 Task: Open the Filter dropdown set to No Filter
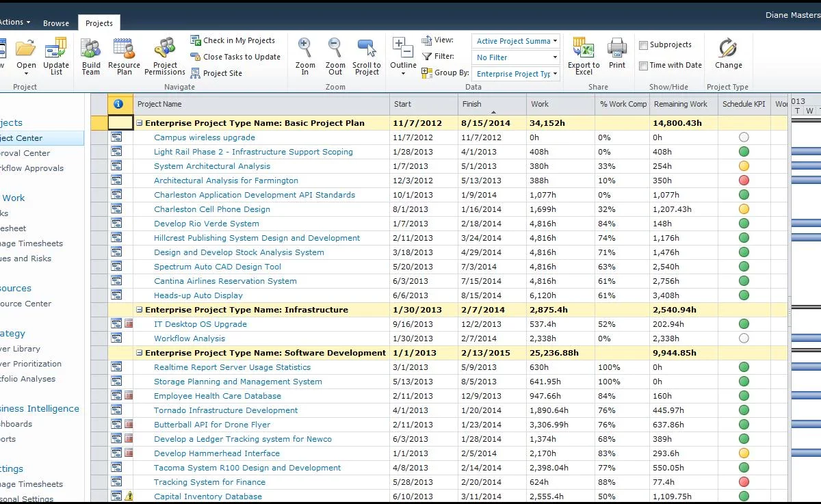pyautogui.click(x=516, y=57)
